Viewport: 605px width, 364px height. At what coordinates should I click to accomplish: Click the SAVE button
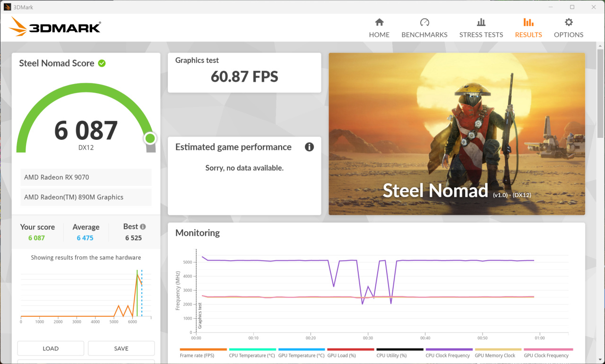[x=121, y=348]
